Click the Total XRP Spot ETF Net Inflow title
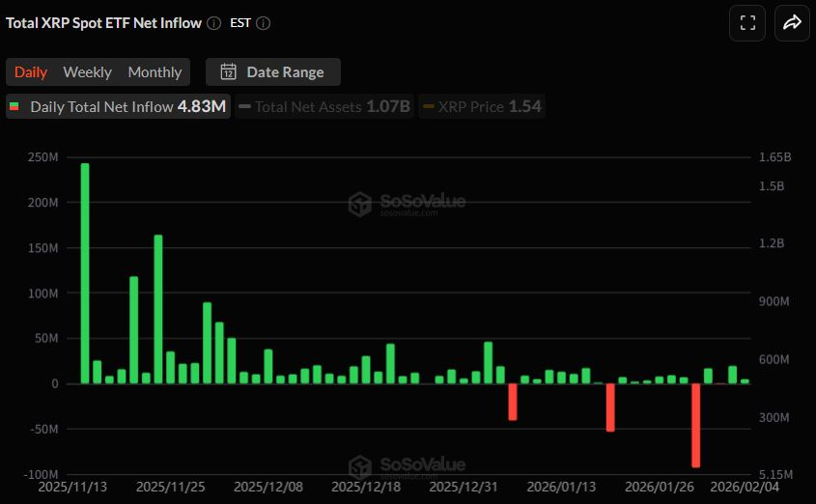Viewport: 816px width, 504px height. (102, 23)
